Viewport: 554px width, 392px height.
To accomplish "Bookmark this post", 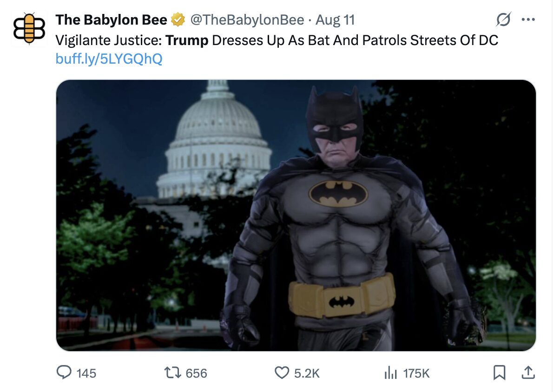I will pos(499,372).
